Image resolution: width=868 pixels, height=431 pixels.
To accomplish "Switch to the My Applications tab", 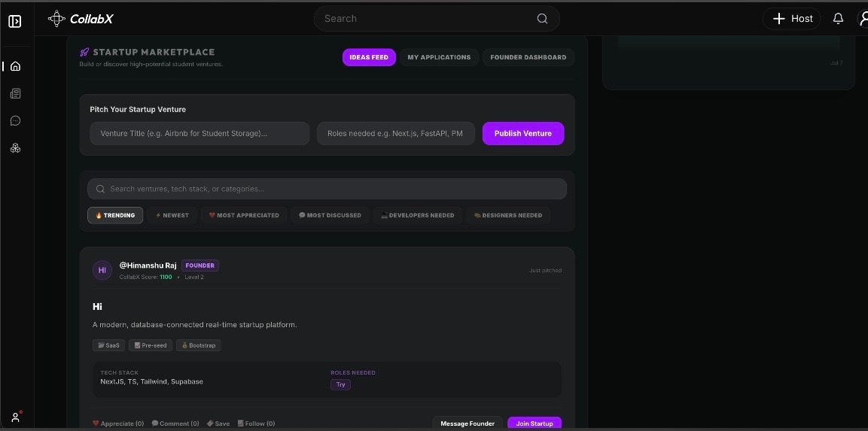I will click(x=439, y=57).
